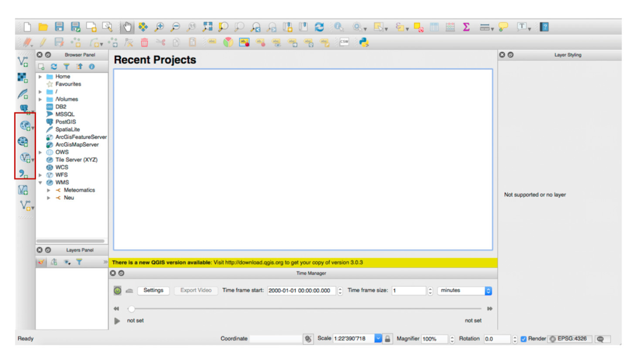The image size is (632, 364).
Task: Select the Identify Features tool
Action: click(339, 27)
